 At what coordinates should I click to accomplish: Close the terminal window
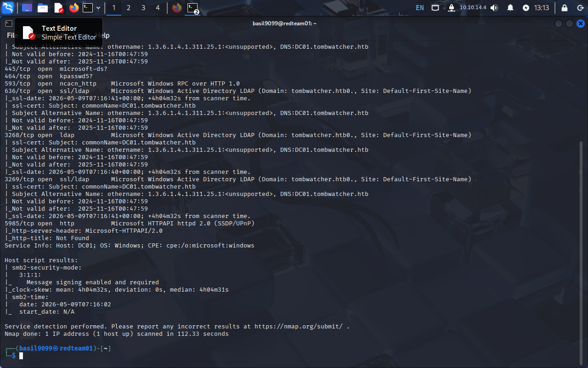coord(581,23)
